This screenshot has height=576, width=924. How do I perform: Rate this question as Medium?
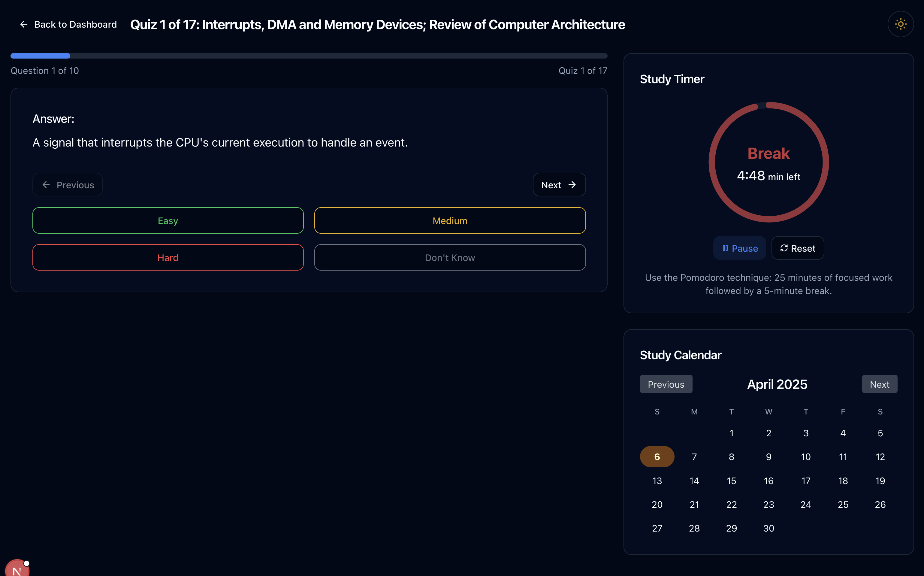(x=450, y=220)
